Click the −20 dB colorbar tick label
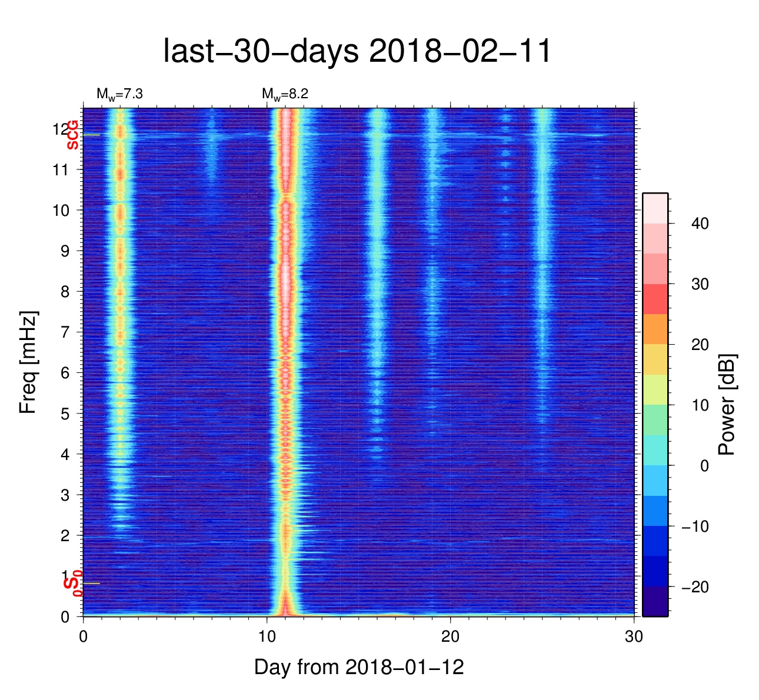 tap(694, 587)
